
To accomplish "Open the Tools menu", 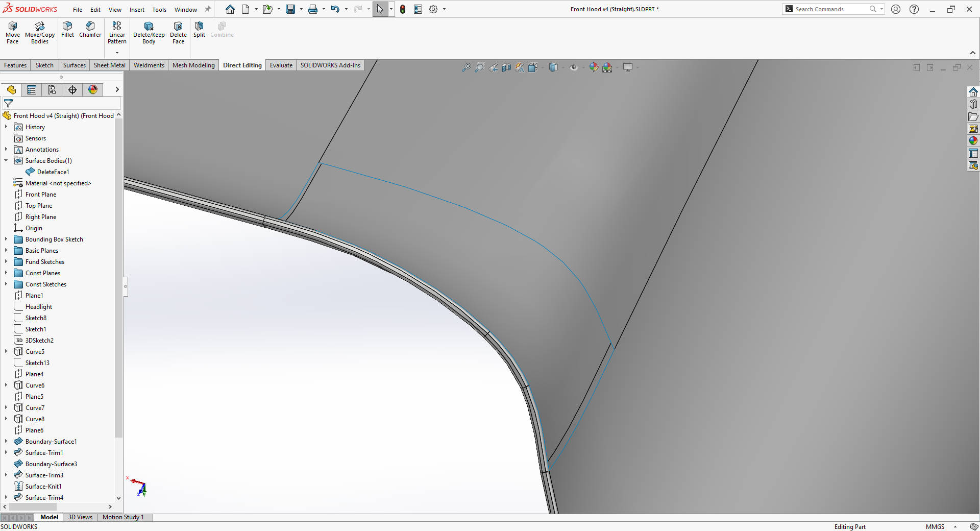I will click(x=159, y=9).
